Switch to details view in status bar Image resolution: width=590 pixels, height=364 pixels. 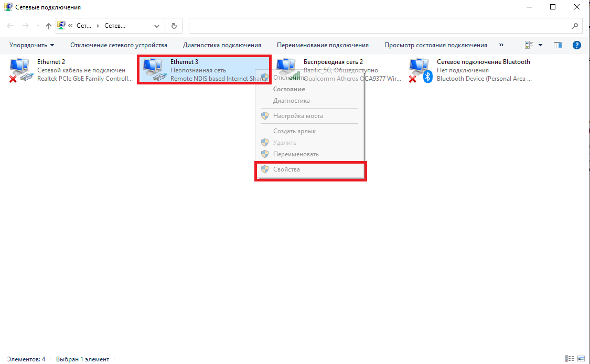[x=570, y=359]
